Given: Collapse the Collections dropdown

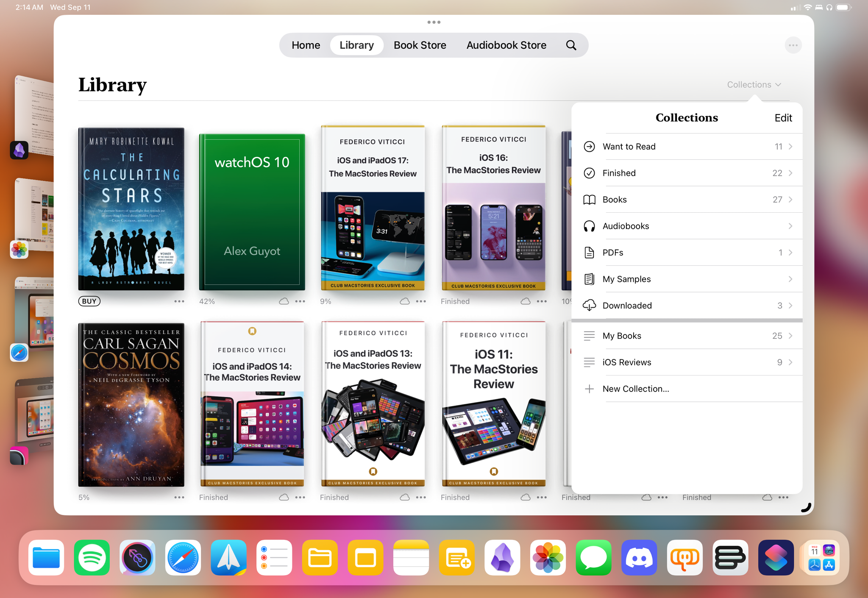Looking at the screenshot, I should [x=754, y=85].
